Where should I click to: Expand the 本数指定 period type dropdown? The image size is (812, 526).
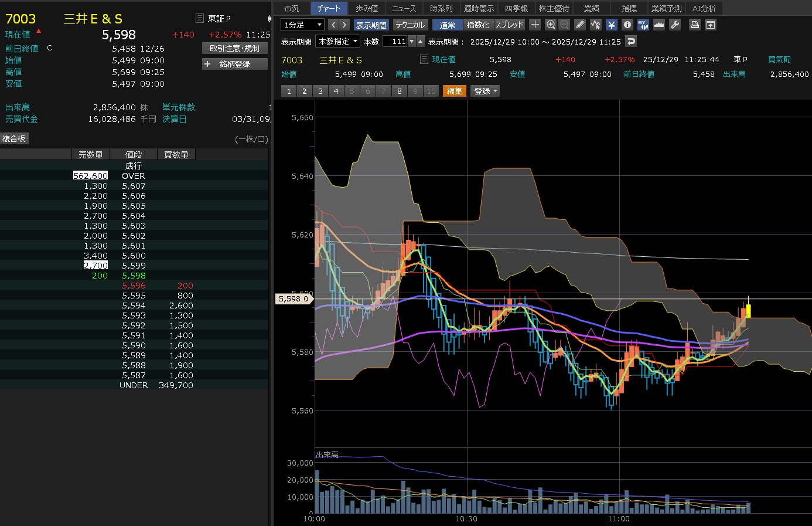[337, 41]
